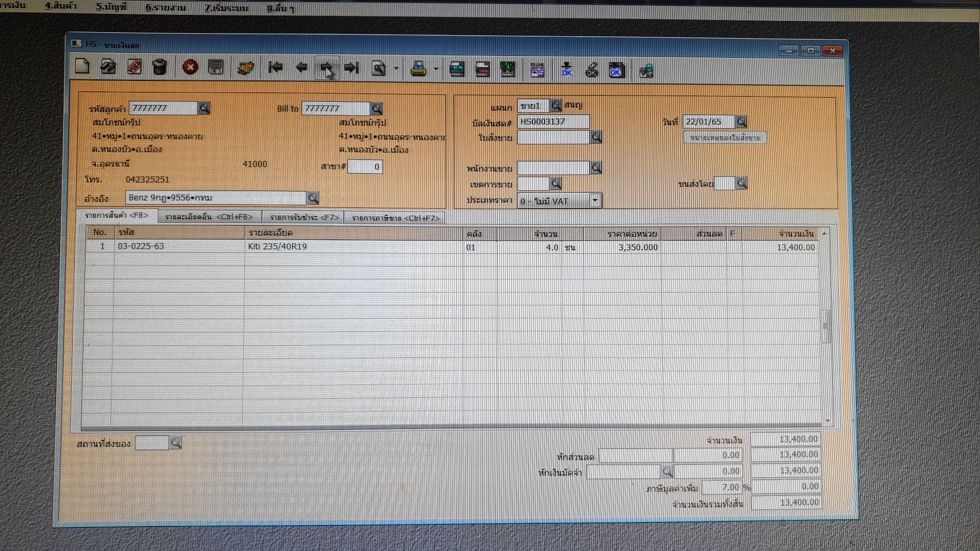Open the 6.รายงาน menu
The height and width of the screenshot is (551, 980).
165,8
